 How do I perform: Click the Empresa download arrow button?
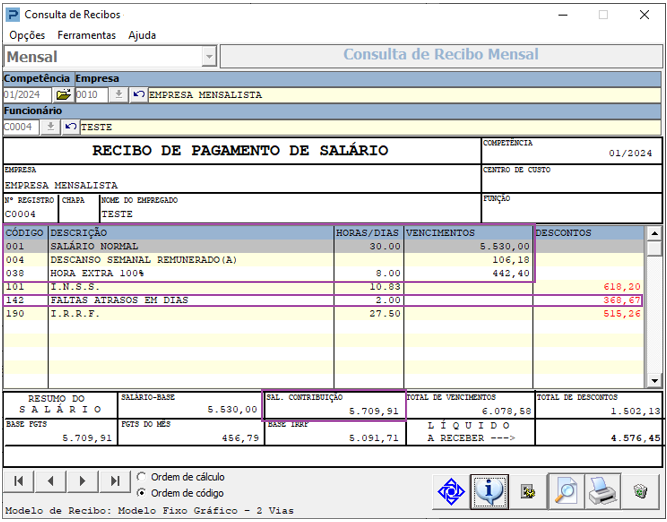point(119,94)
